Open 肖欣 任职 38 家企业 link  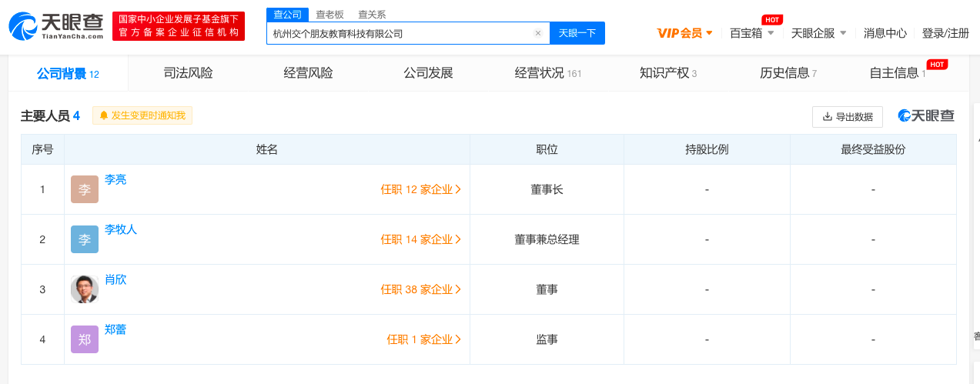[420, 289]
